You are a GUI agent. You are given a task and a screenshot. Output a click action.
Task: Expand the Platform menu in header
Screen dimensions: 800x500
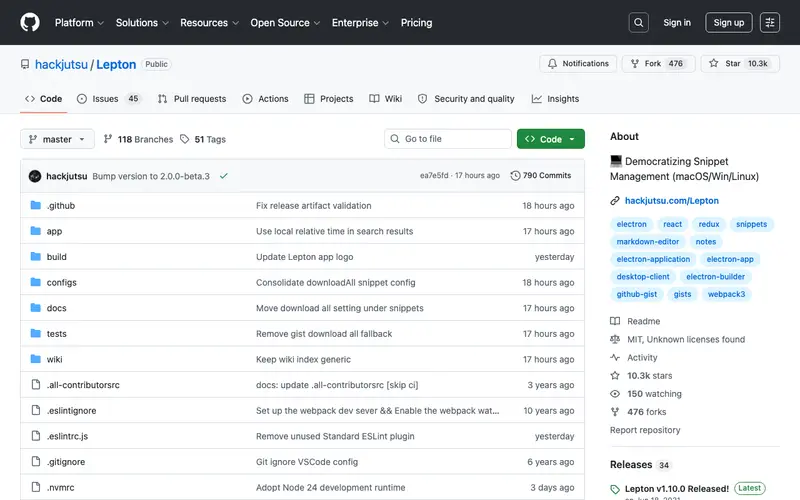pos(79,23)
